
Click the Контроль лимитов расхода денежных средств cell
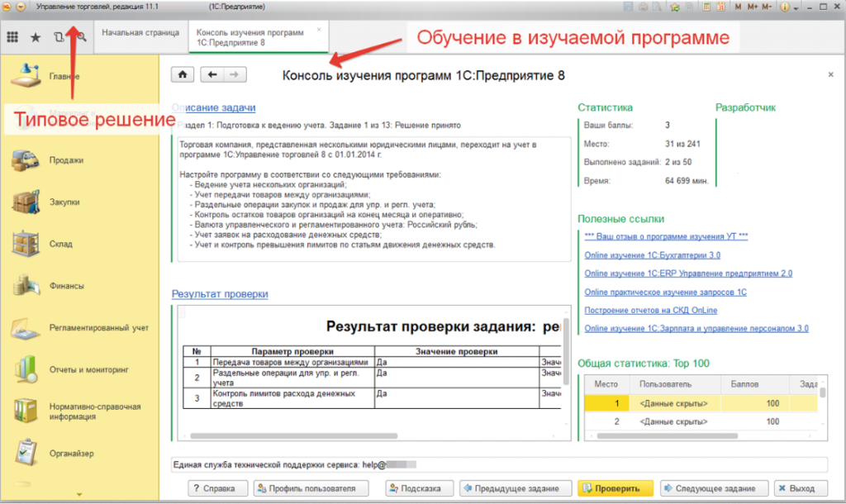click(x=292, y=398)
